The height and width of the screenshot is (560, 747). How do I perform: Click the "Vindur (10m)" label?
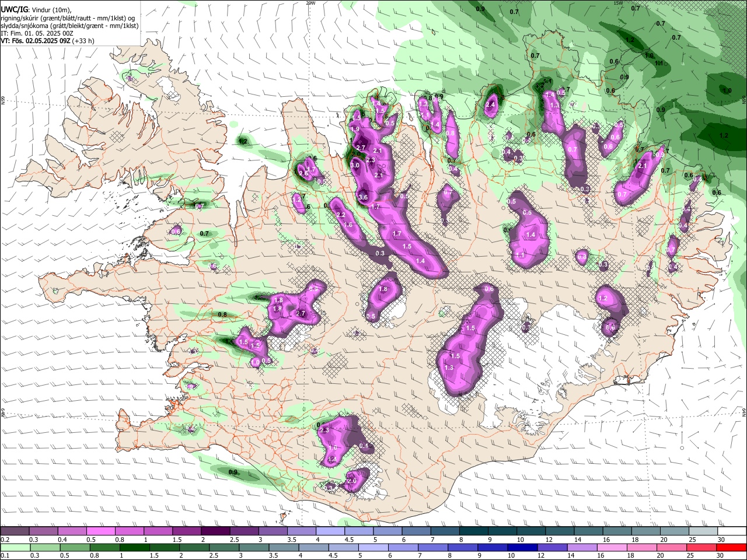click(51, 10)
